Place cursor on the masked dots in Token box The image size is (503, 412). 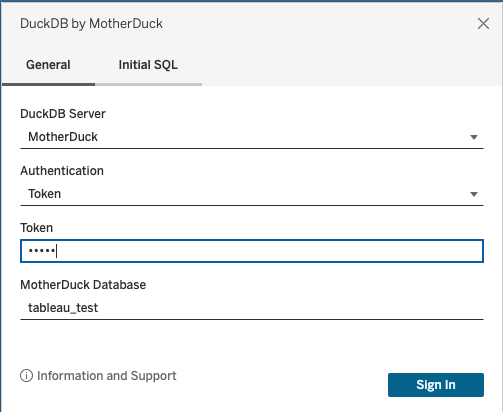[x=42, y=251]
